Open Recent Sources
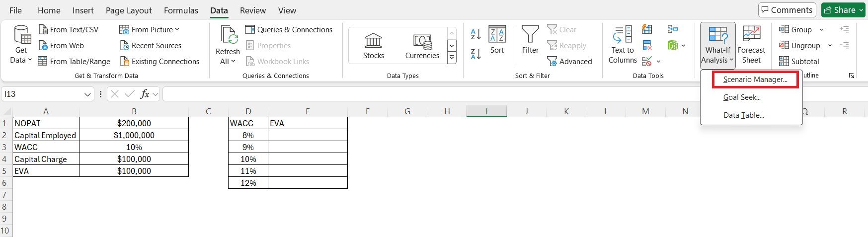This screenshot has height=237, width=868. 151,46
